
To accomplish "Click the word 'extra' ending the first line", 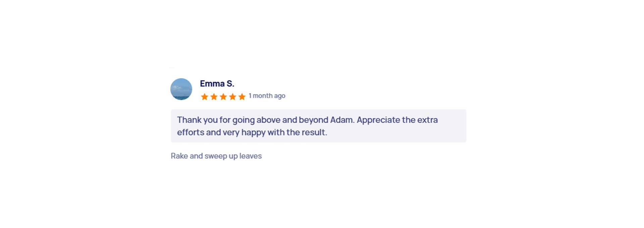I will tap(427, 120).
